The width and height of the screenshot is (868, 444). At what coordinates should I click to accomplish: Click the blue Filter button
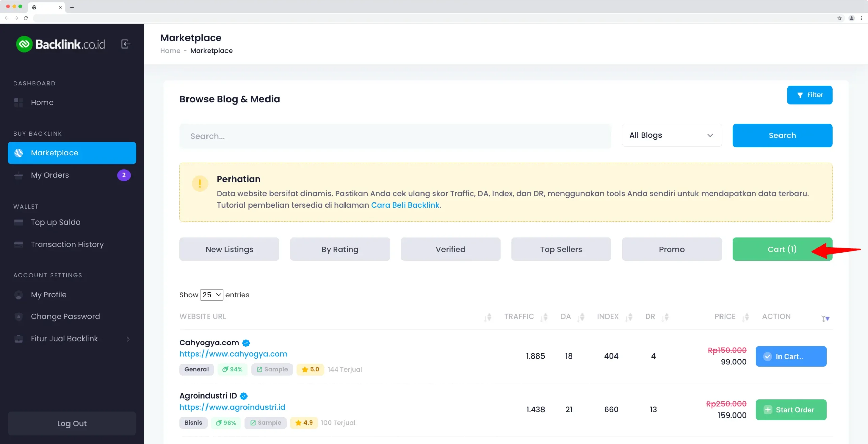(809, 95)
